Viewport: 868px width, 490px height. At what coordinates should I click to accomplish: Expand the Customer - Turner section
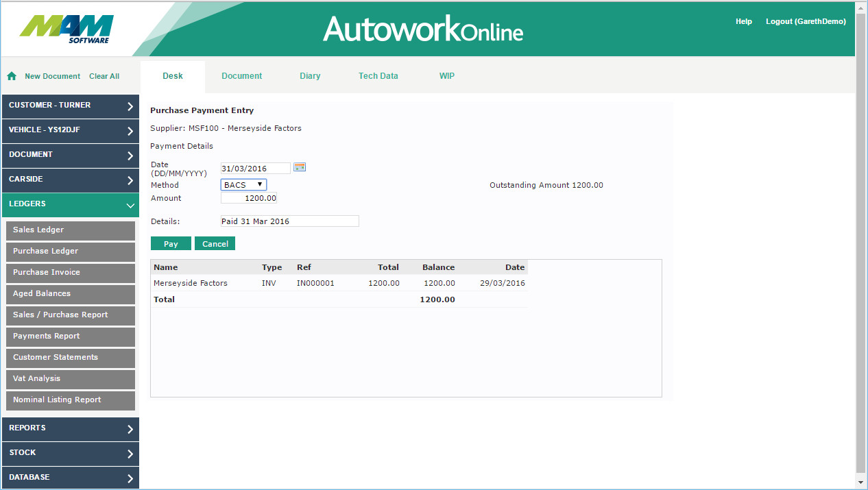click(70, 106)
